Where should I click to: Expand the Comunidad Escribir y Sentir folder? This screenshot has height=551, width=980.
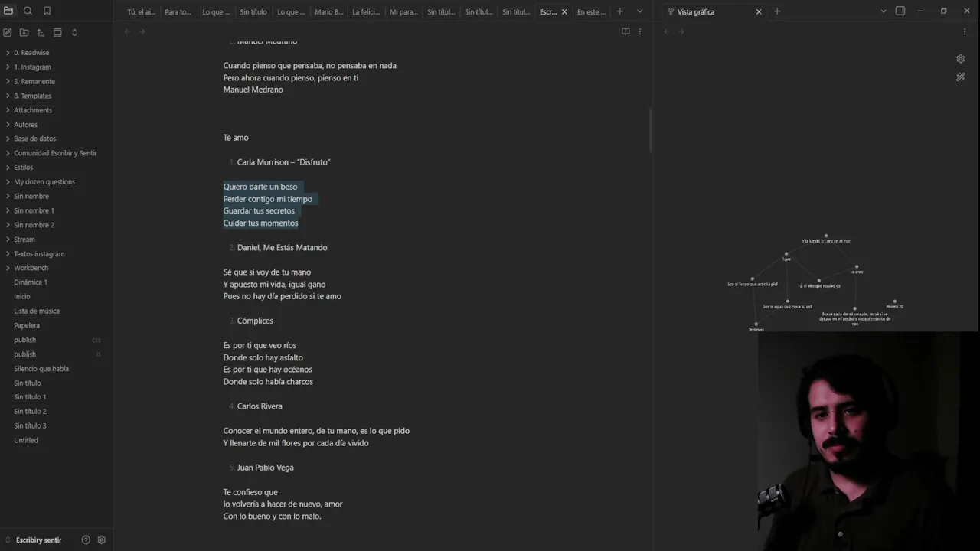click(55, 153)
